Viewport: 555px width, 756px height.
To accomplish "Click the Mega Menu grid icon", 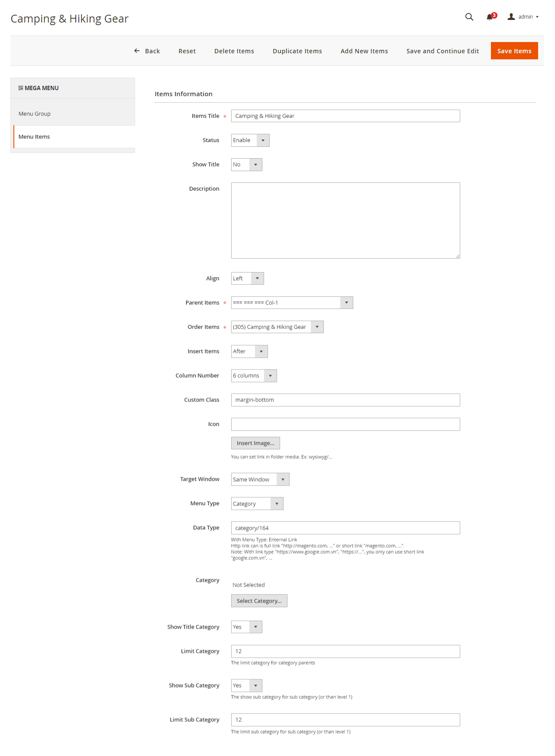I will 20,88.
